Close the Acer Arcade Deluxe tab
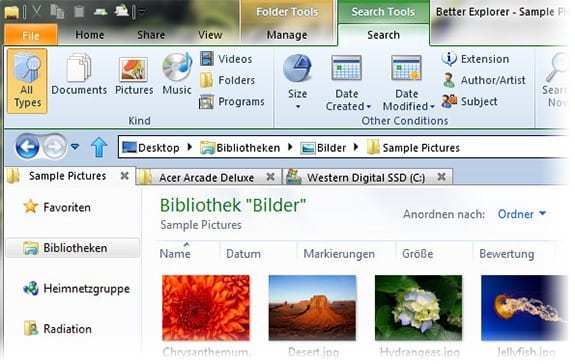The width and height of the screenshot is (575, 364). click(271, 177)
